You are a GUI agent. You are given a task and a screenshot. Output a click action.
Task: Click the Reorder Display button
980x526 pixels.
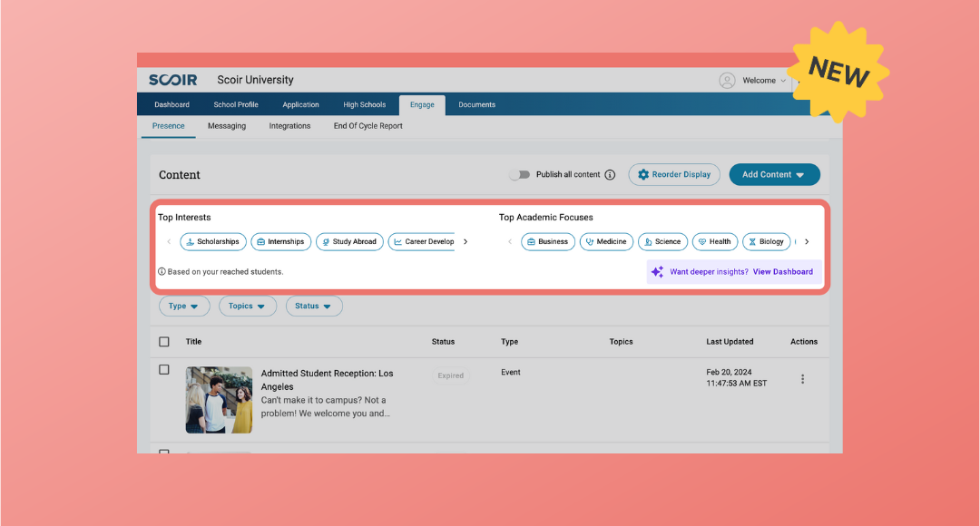coord(674,175)
